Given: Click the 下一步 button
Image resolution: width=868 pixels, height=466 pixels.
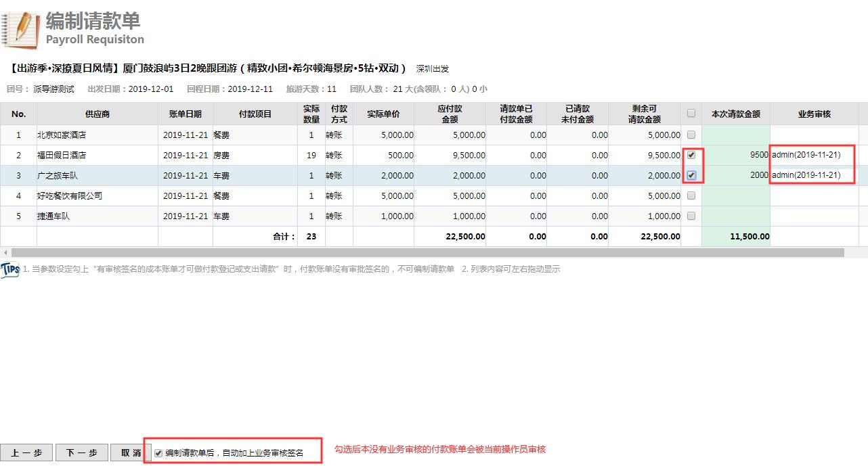Looking at the screenshot, I should point(81,453).
